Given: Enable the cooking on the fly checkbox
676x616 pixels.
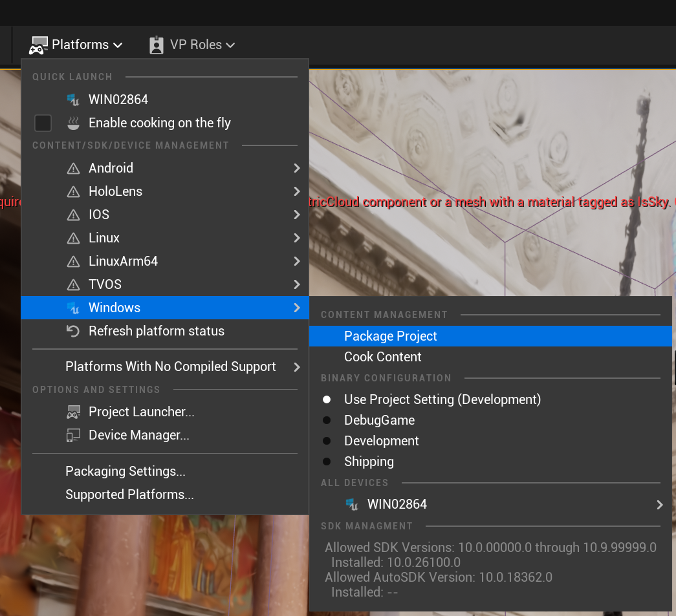Looking at the screenshot, I should tap(43, 123).
